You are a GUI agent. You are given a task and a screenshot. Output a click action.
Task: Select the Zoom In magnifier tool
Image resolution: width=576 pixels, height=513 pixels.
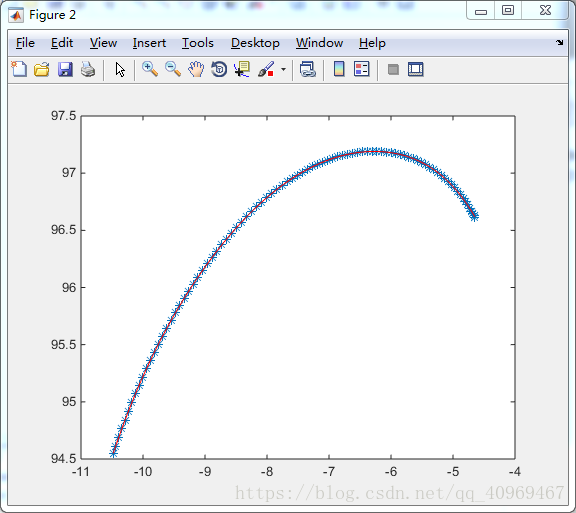(150, 69)
